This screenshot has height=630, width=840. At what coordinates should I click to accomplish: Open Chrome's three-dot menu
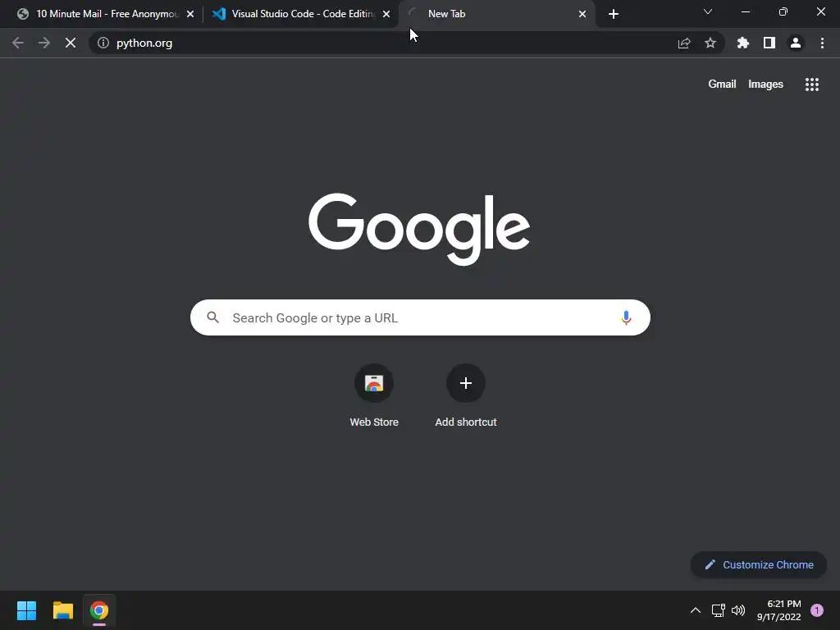822,43
